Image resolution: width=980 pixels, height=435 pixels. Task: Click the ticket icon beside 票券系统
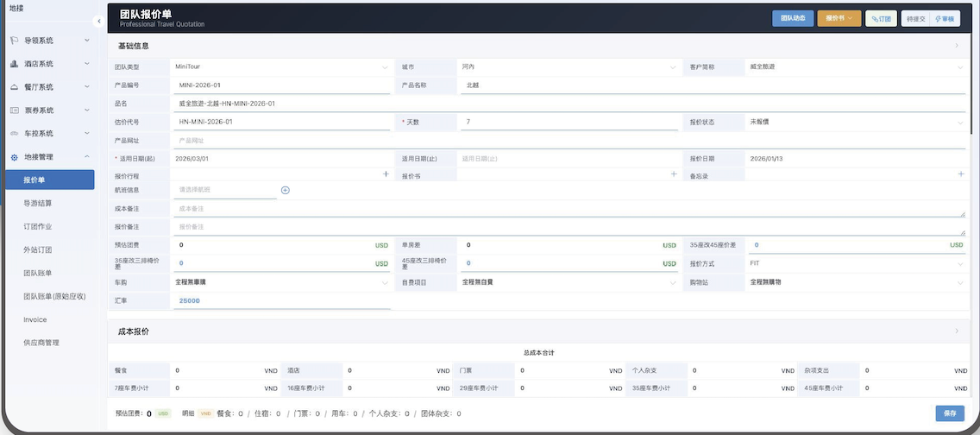click(x=15, y=110)
